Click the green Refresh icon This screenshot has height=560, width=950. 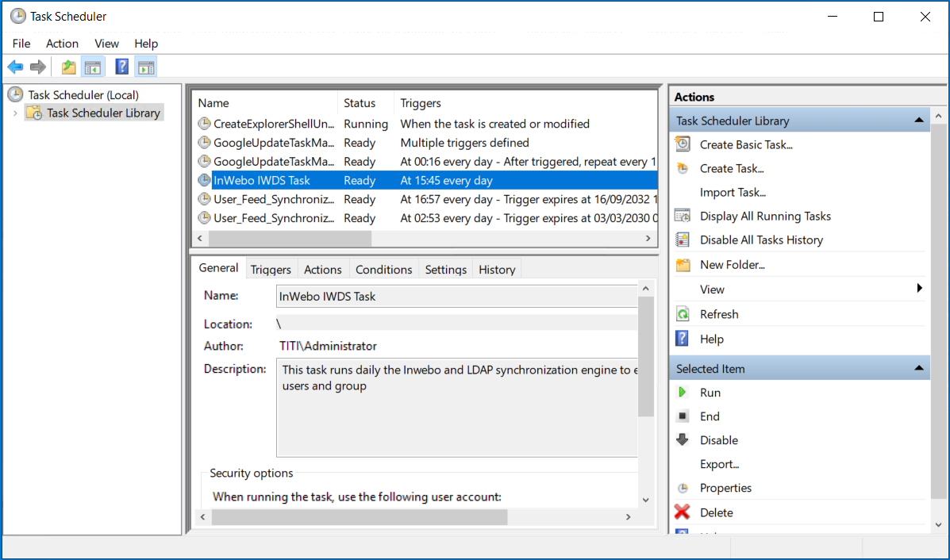point(683,314)
